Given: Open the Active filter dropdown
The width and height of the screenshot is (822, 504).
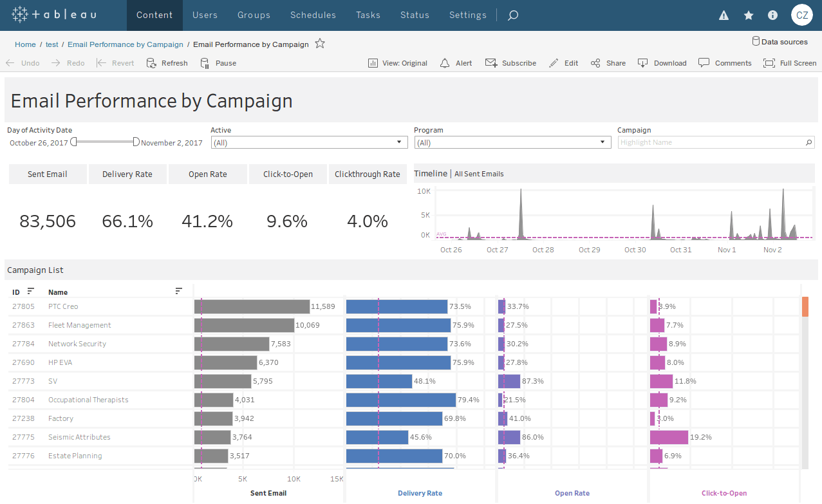Looking at the screenshot, I should pyautogui.click(x=398, y=142).
